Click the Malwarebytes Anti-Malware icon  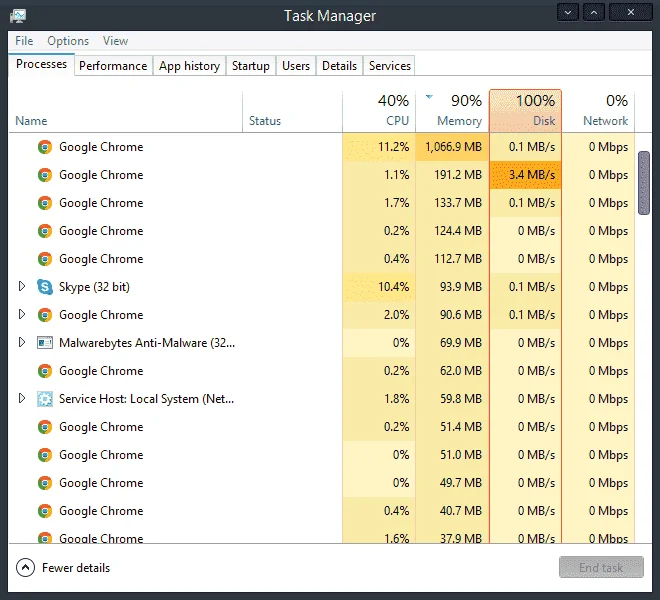(x=45, y=343)
